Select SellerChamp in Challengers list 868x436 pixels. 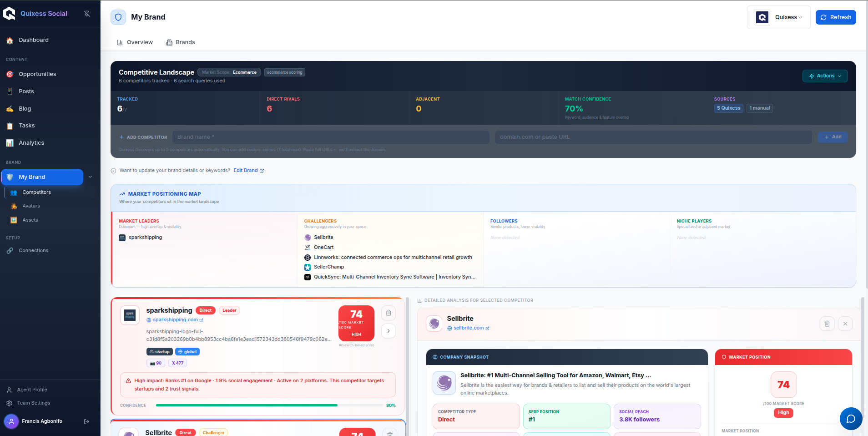pyautogui.click(x=324, y=267)
